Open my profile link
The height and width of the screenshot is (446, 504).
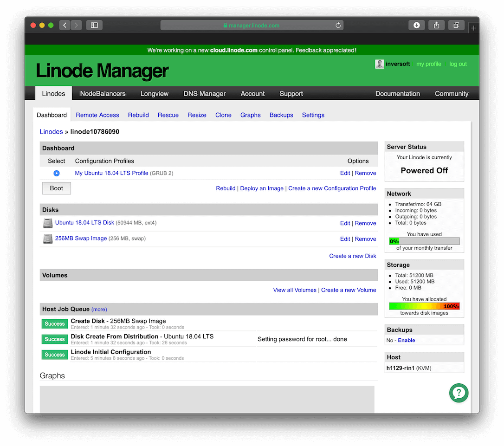pyautogui.click(x=428, y=64)
